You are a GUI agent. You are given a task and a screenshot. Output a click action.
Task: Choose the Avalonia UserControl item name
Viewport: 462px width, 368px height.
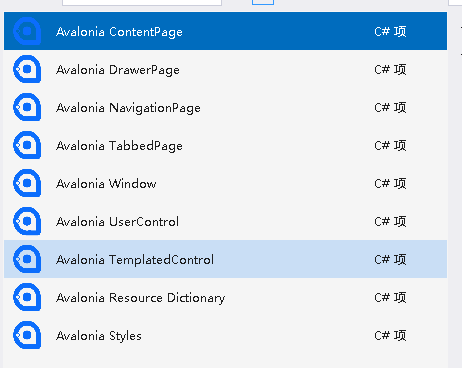click(x=117, y=222)
